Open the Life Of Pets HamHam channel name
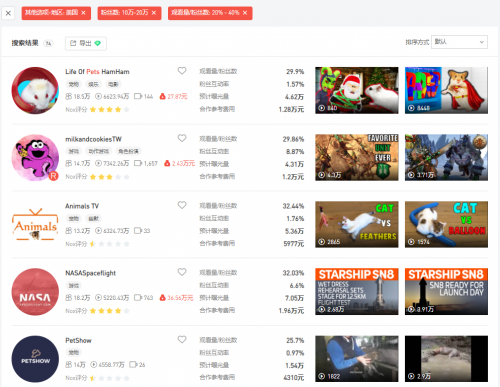 pyautogui.click(x=97, y=72)
